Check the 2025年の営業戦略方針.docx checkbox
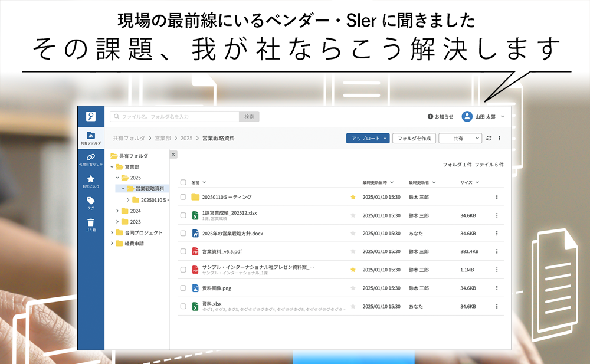This screenshot has height=364, width=590. tap(183, 234)
